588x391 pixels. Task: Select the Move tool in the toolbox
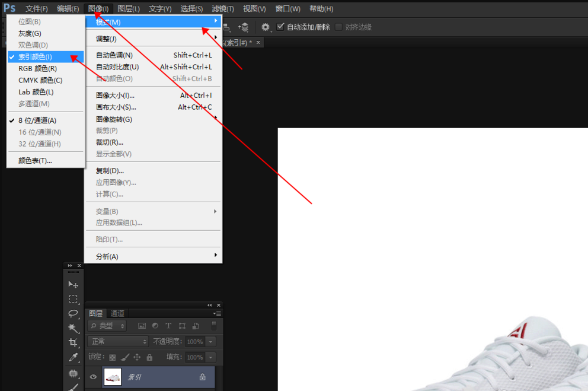73,284
